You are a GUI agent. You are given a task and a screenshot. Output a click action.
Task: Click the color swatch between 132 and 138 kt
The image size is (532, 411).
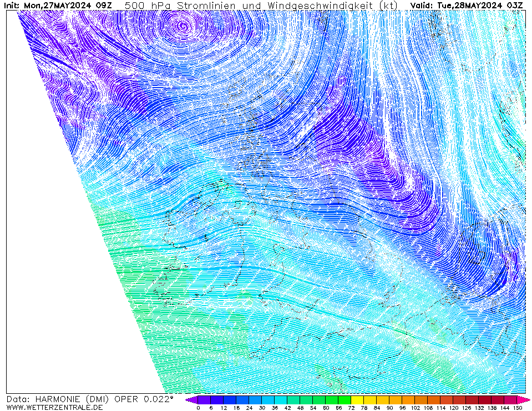tap(485, 400)
